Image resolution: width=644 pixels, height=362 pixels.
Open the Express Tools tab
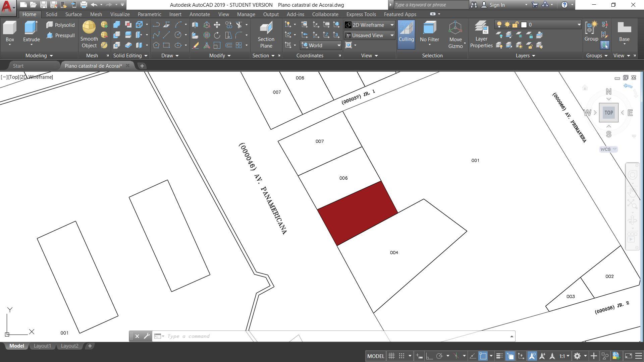361,14
